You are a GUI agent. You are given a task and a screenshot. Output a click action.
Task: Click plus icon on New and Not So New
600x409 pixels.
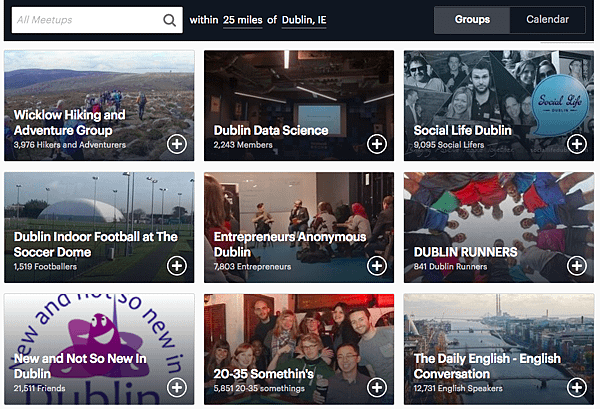(177, 387)
